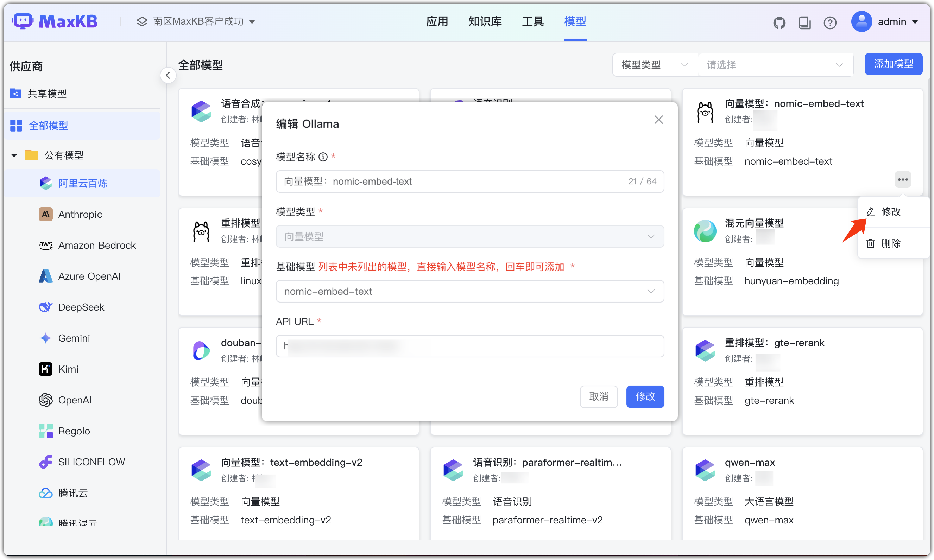Viewport: 934px width, 560px height.
Task: Open the admin account dropdown arrow
Action: (x=915, y=22)
